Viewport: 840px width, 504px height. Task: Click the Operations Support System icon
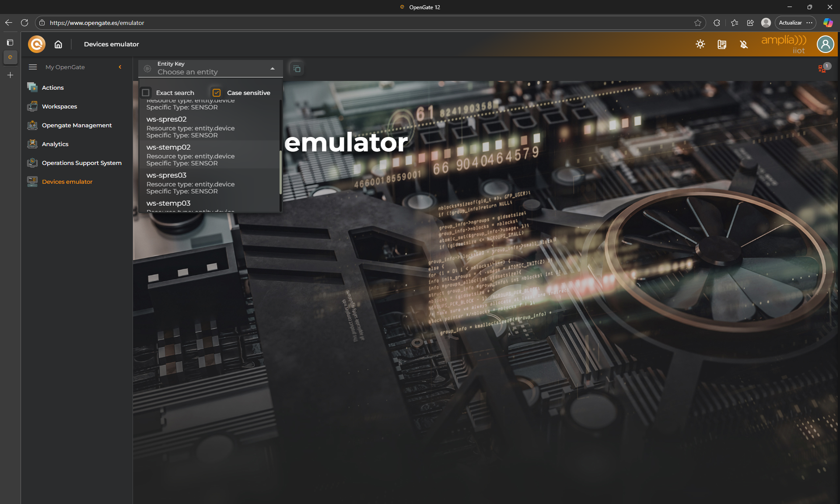pyautogui.click(x=32, y=163)
